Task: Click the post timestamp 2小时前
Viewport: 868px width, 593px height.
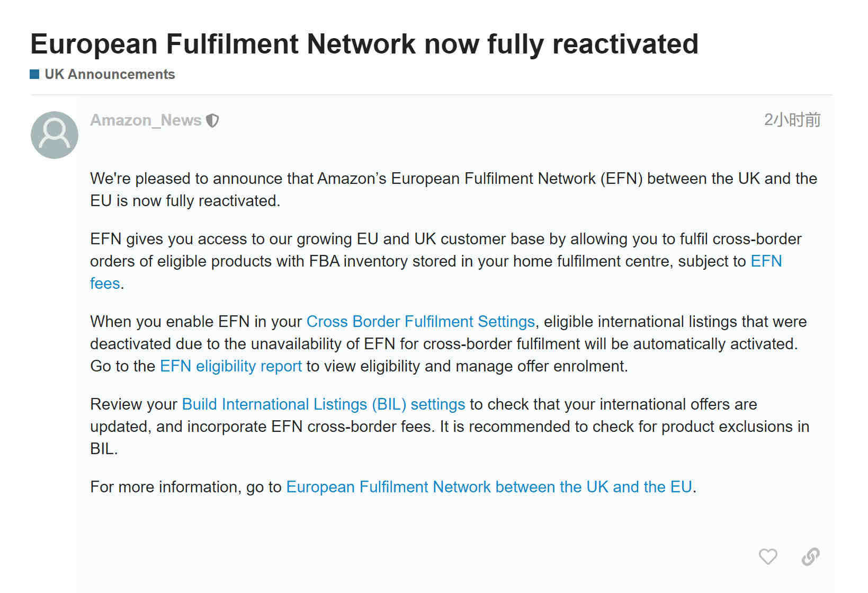Action: (x=792, y=120)
